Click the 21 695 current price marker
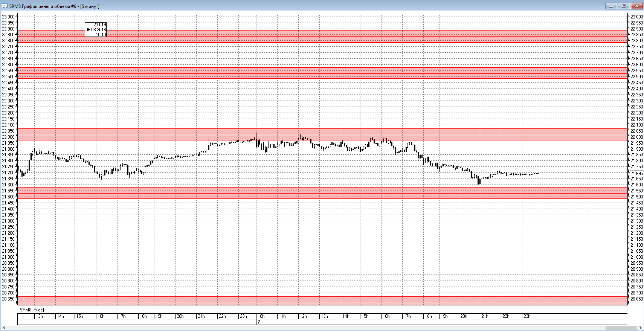The image size is (644, 331). pos(636,173)
